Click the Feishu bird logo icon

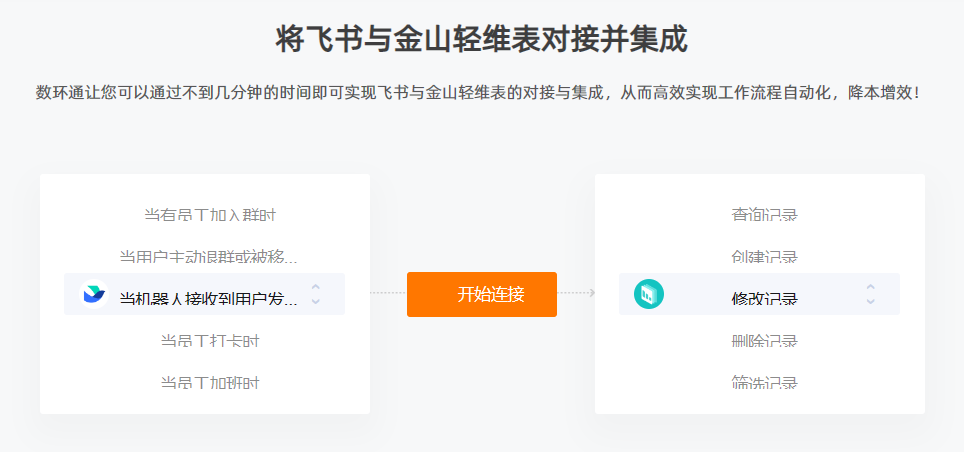tap(94, 294)
